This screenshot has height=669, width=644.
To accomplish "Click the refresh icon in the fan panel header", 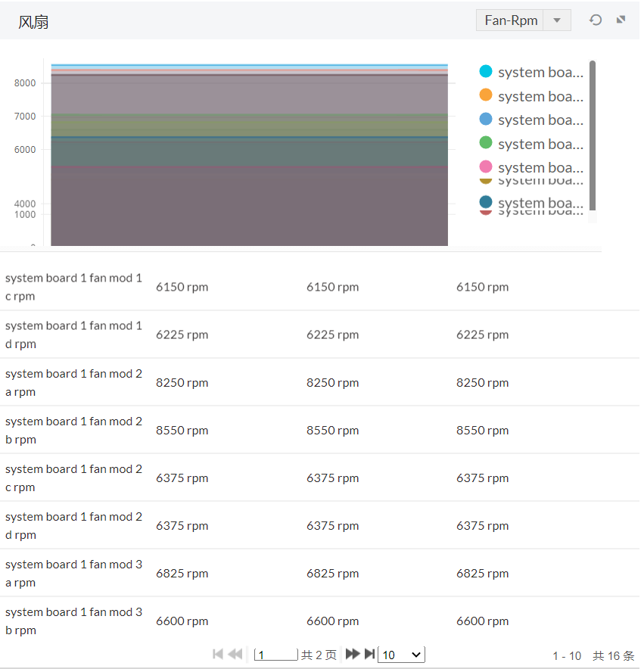I will [x=596, y=20].
